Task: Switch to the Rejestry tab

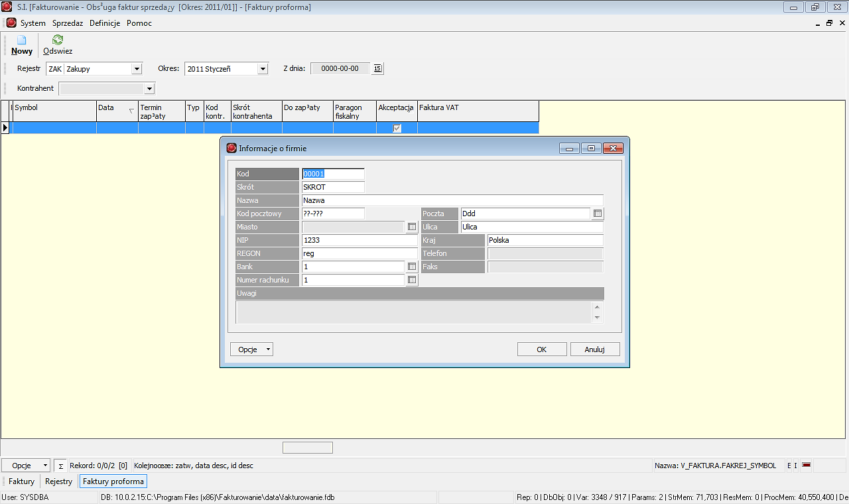Action: 58,481
